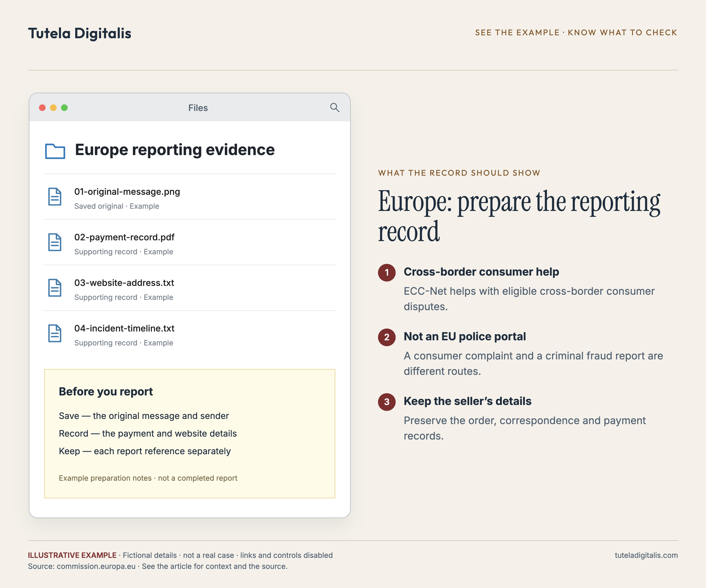Click the consumer complaint versus fraud report description
Screen dimensions: 706x588
[x=533, y=364]
